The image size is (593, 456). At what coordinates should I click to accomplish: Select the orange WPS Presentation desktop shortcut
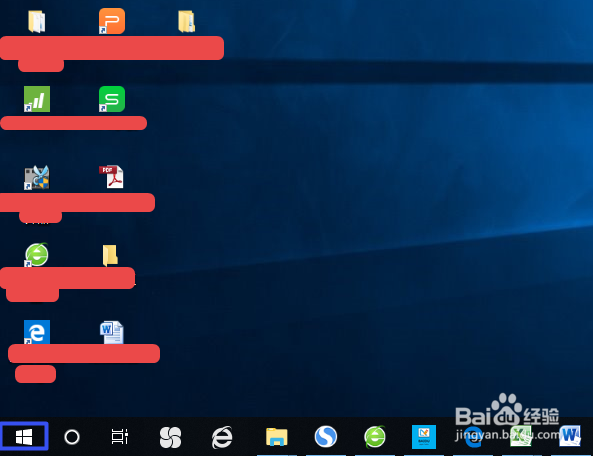(x=112, y=21)
